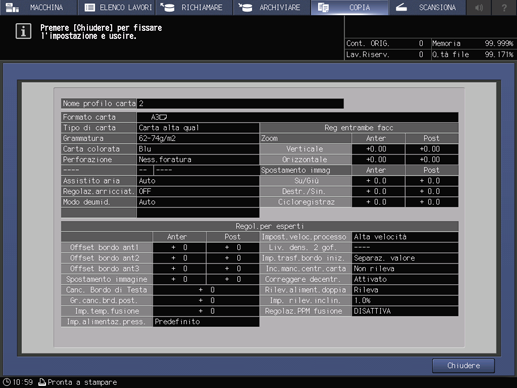517x388 pixels.
Task: Click the MACCHINA machine icon
Action: [12, 7]
